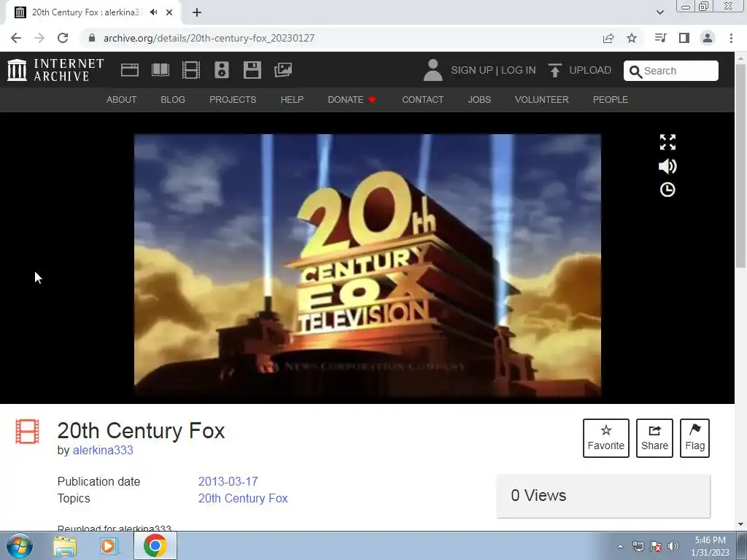Click the browser forward arrow
Image resolution: width=747 pixels, height=560 pixels.
tap(39, 38)
